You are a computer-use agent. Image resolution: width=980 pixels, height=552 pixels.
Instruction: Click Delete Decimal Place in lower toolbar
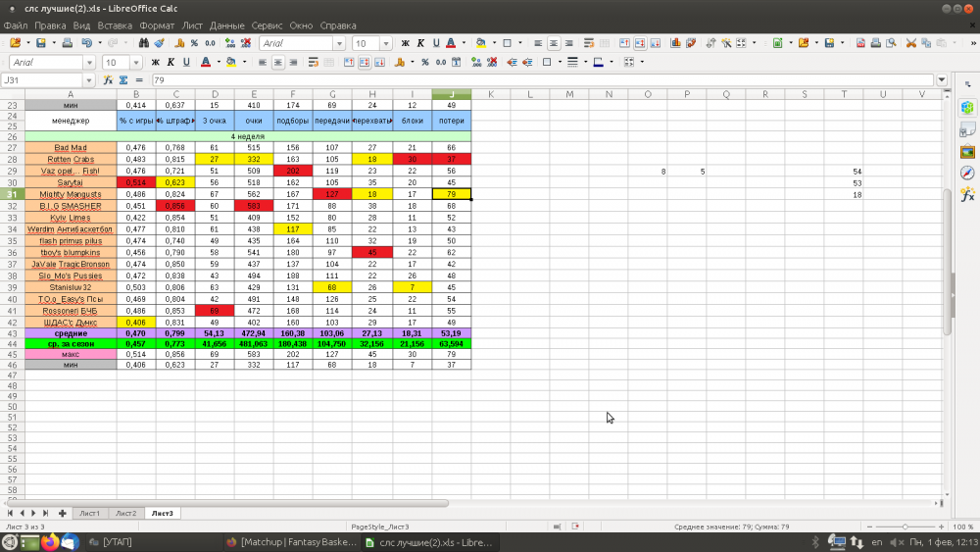pos(492,62)
